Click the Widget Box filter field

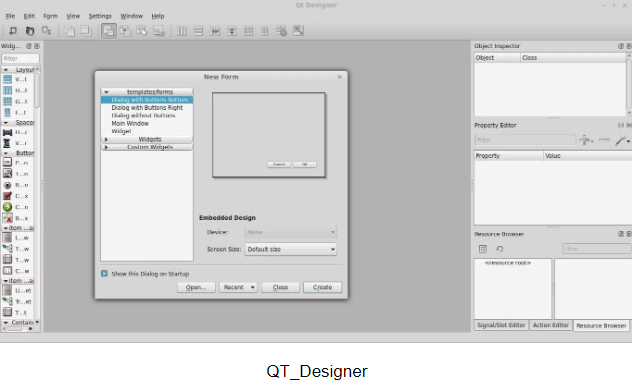21,59
